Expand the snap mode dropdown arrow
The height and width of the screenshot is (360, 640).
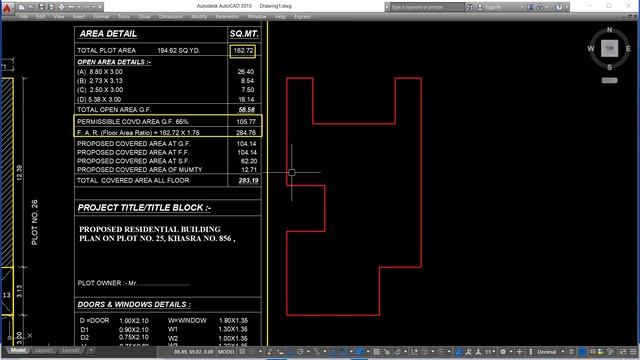[x=260, y=351]
